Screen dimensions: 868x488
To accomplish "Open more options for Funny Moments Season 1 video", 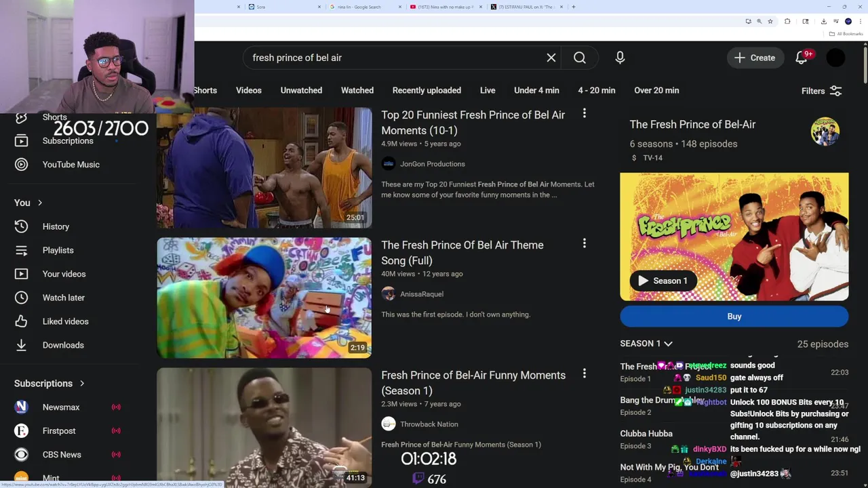I will tap(584, 374).
